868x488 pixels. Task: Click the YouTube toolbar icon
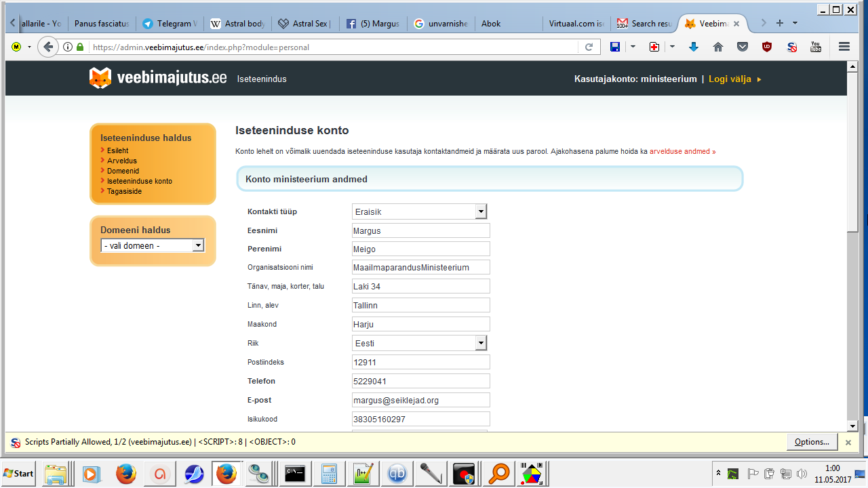(x=816, y=47)
